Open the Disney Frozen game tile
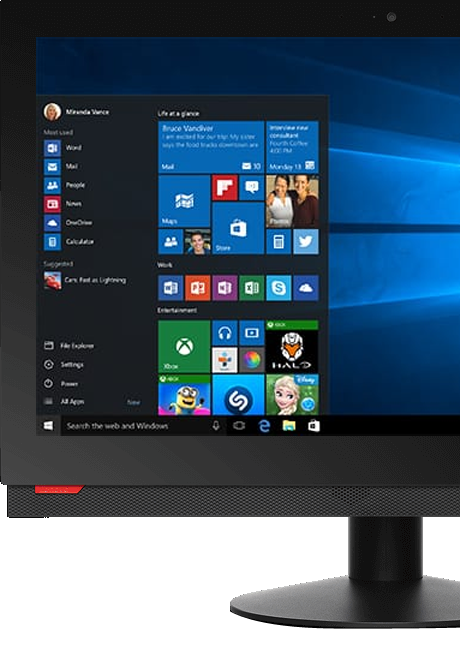 292,395
